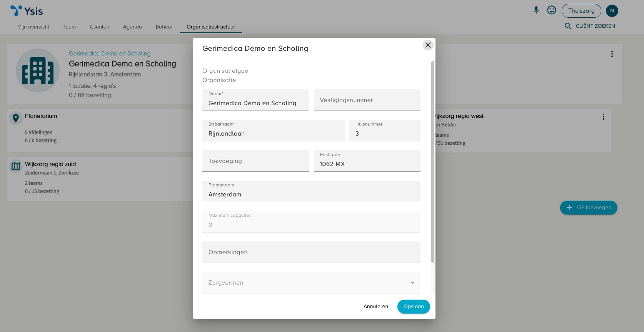Open the Thuiszorg selector
Image resolution: width=644 pixels, height=332 pixels.
pos(581,11)
